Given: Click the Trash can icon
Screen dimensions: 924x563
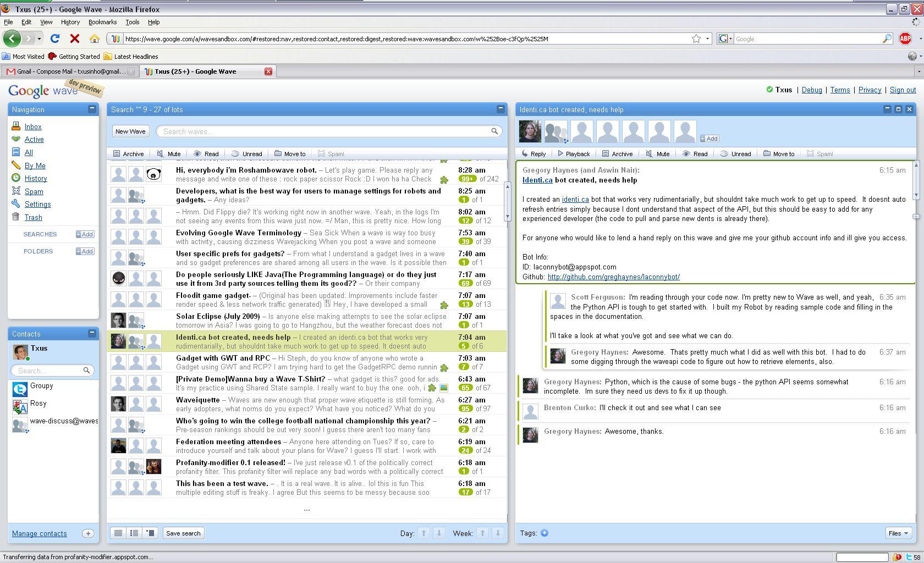Looking at the screenshot, I should 16,217.
